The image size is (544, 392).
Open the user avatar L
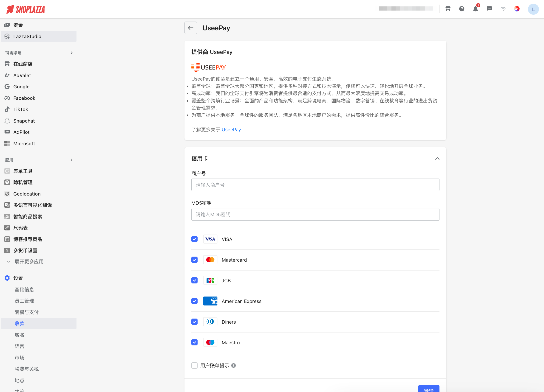point(533,9)
